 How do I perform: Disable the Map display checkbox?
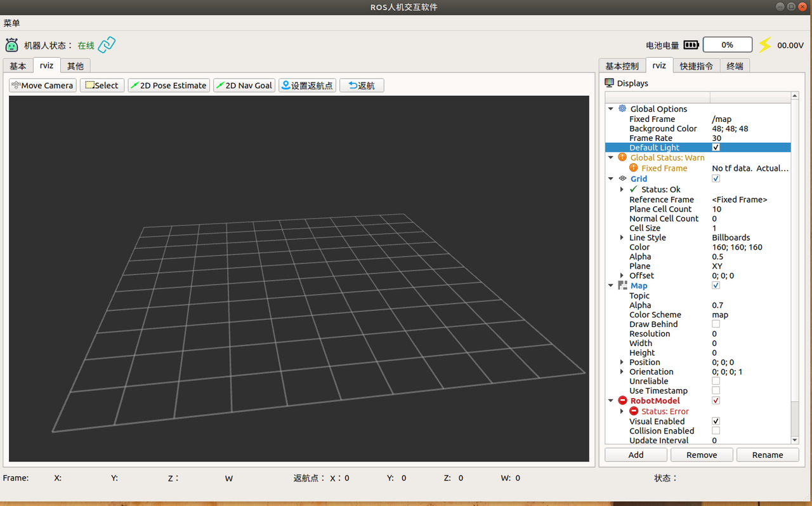(x=716, y=286)
